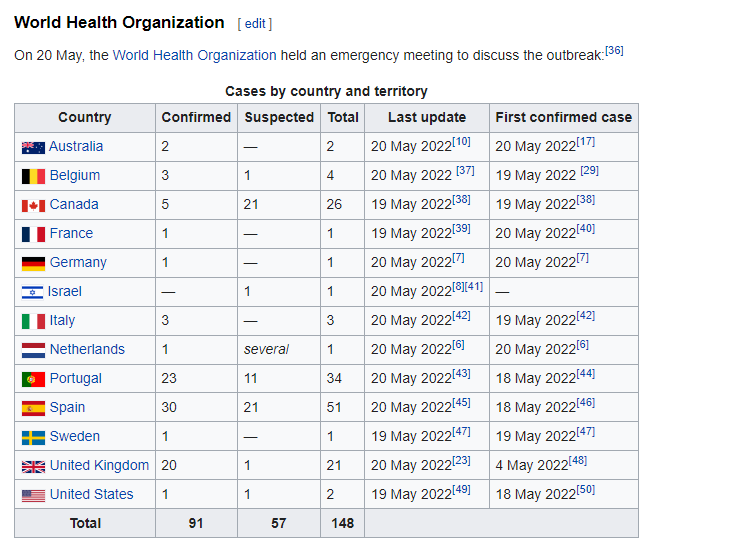This screenshot has height=555, width=739.
Task: Open citation 45 in Spain's last update
Action: pyautogui.click(x=461, y=403)
